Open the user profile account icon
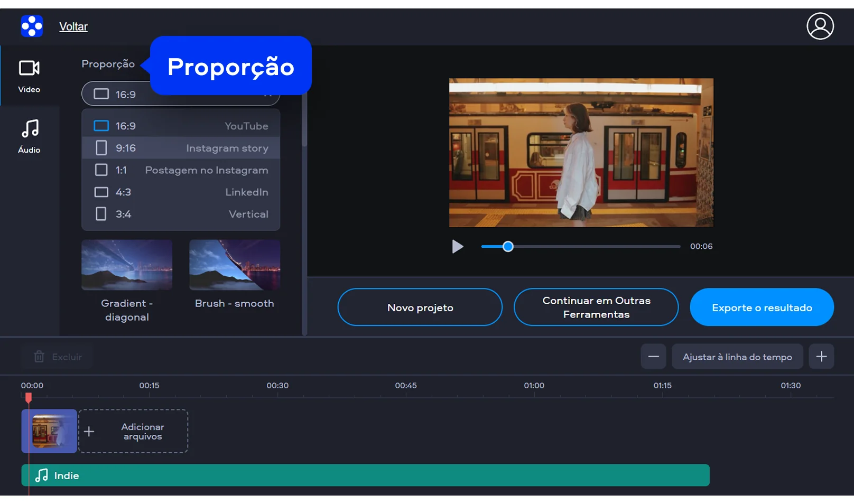This screenshot has width=854, height=504. [x=820, y=26]
